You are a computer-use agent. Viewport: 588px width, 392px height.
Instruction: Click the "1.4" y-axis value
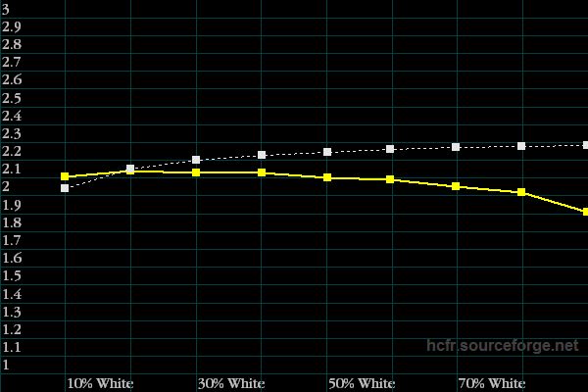(12, 294)
